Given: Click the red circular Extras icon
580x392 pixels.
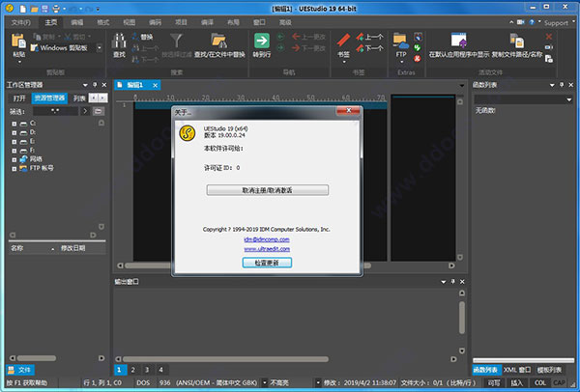Looking at the screenshot, I should [418, 59].
